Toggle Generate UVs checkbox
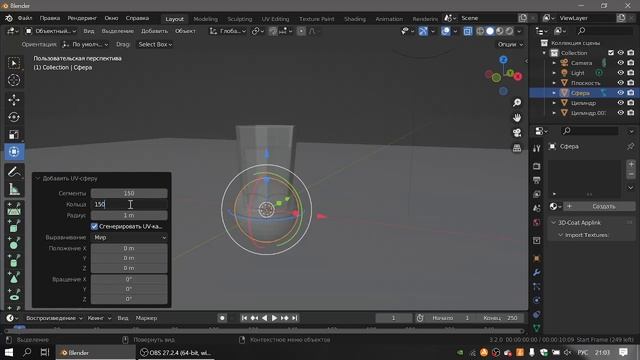 94,226
